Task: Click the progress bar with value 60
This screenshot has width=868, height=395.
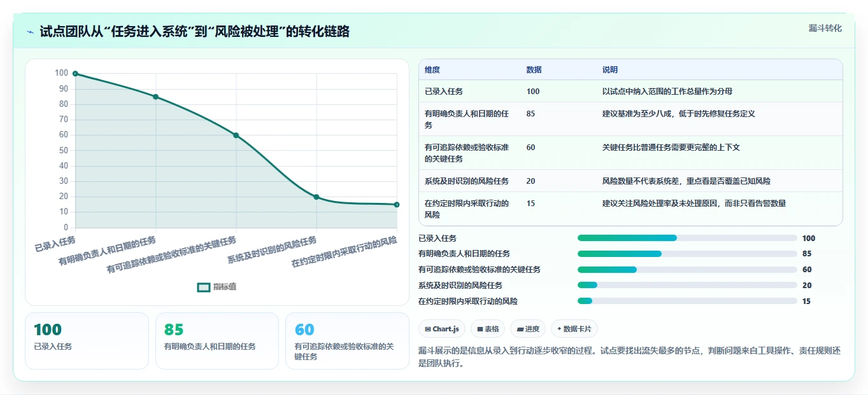Action: 687,270
